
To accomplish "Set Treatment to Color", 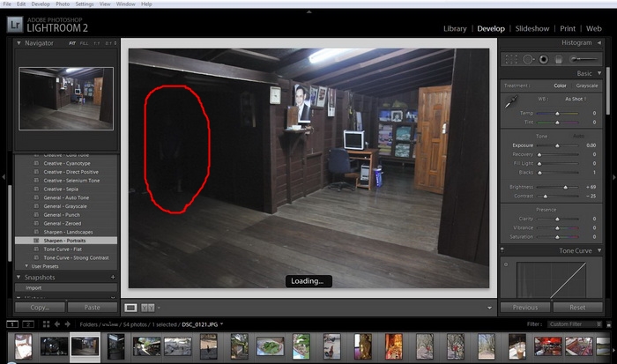I will (x=560, y=85).
